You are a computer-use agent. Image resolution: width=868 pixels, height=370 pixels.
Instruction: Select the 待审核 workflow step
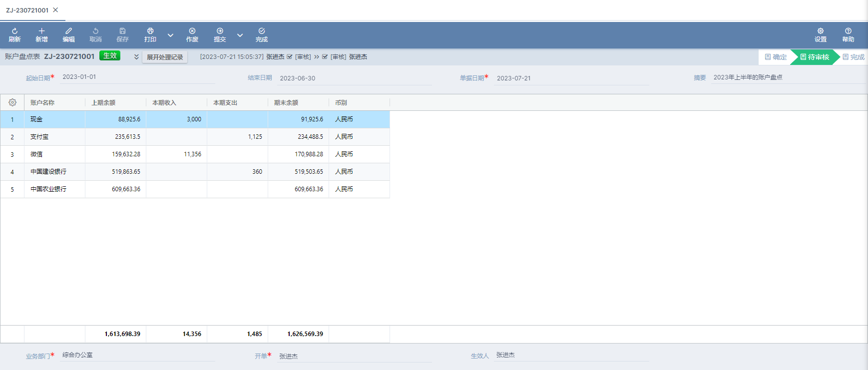(x=814, y=57)
